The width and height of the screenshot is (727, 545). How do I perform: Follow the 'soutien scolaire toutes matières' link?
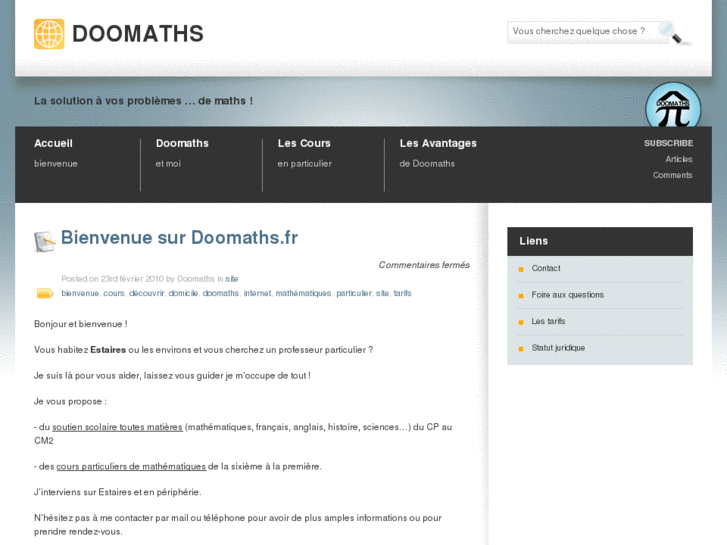[x=117, y=427]
